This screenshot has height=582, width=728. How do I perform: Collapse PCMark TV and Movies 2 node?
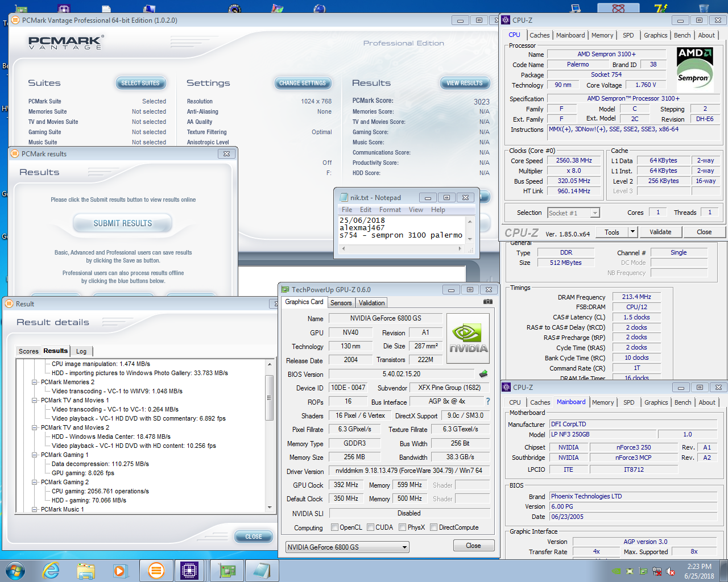[x=35, y=427]
